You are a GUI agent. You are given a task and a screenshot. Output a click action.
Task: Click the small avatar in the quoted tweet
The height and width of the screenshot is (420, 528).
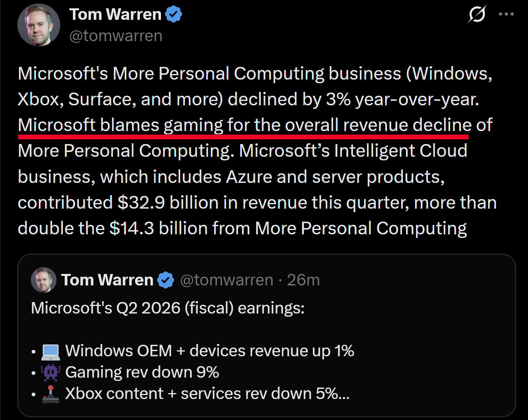[x=44, y=280]
